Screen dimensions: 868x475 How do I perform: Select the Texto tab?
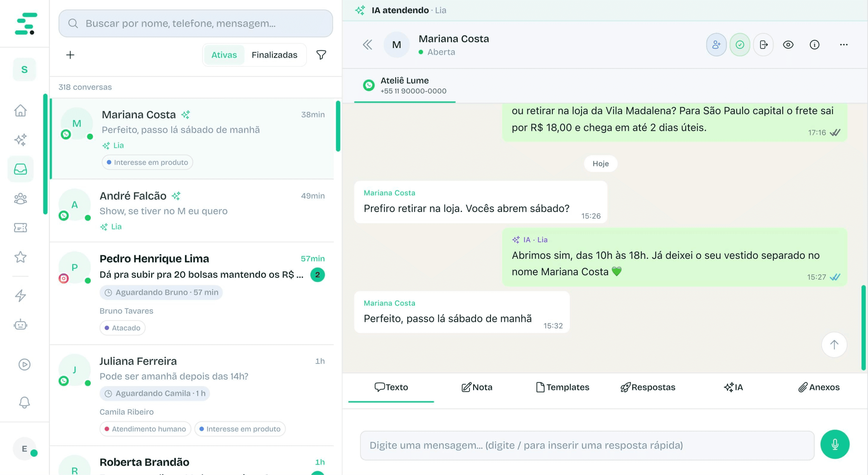pos(391,387)
